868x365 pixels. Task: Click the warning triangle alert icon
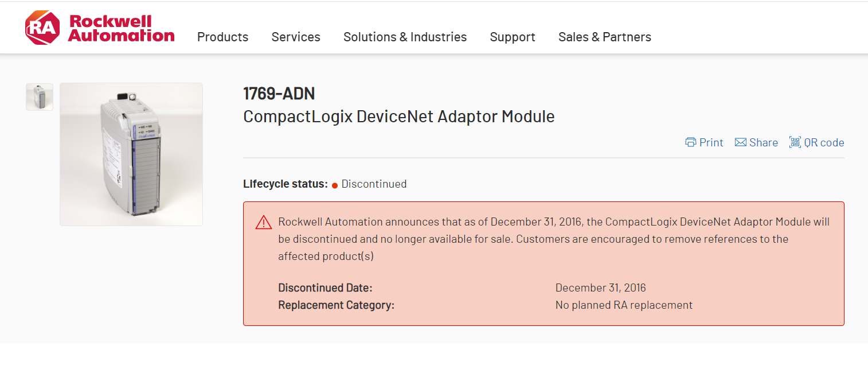264,223
